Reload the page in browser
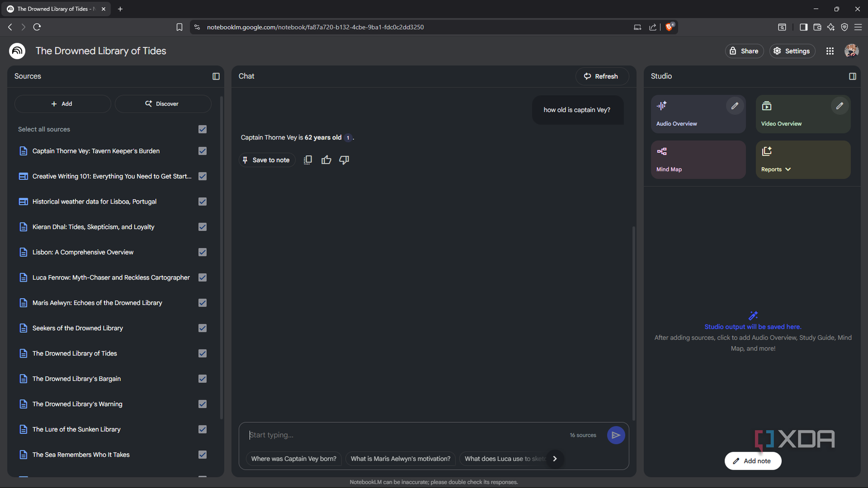The width and height of the screenshot is (868, 488). click(x=37, y=27)
